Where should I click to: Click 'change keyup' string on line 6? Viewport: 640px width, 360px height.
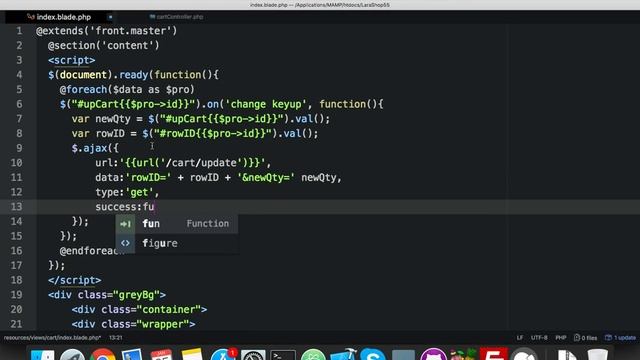pyautogui.click(x=266, y=104)
